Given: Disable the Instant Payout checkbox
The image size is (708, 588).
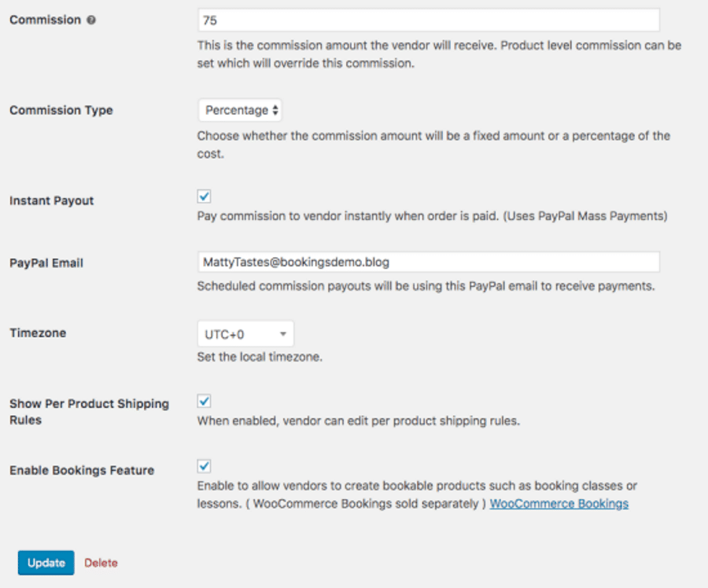Looking at the screenshot, I should 205,197.
